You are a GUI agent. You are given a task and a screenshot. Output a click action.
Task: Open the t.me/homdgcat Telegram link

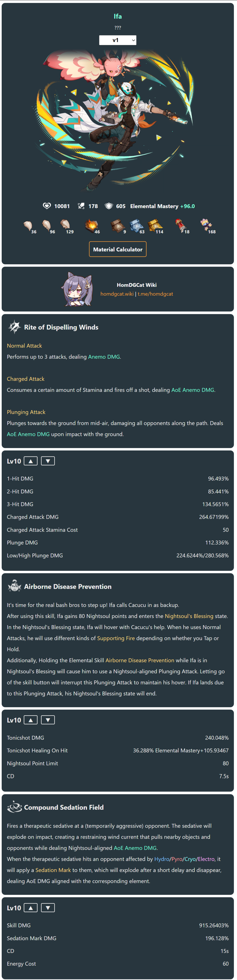point(155,294)
